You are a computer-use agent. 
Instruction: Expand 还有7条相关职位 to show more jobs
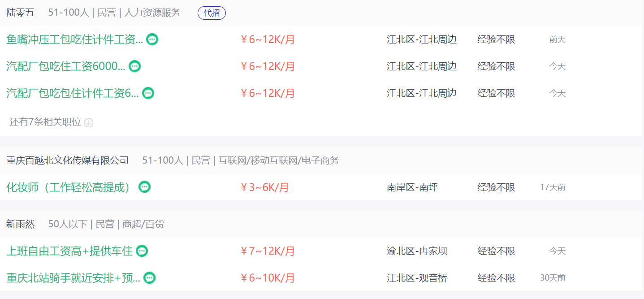tap(45, 122)
